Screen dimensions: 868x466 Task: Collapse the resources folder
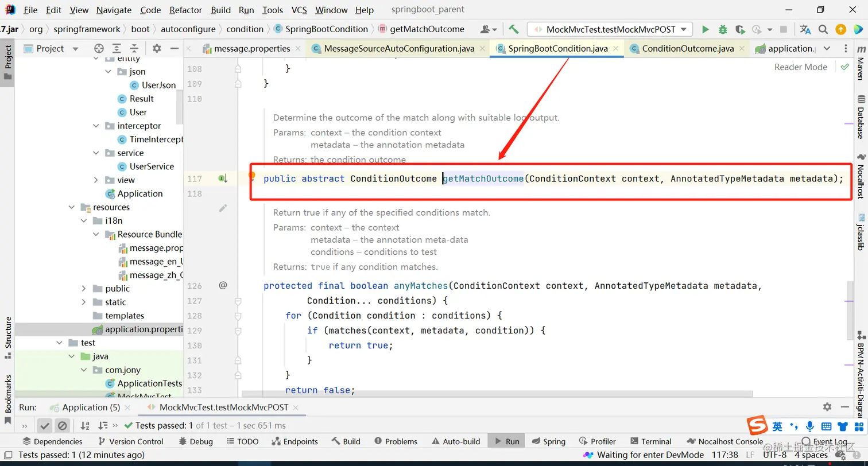pyautogui.click(x=72, y=207)
